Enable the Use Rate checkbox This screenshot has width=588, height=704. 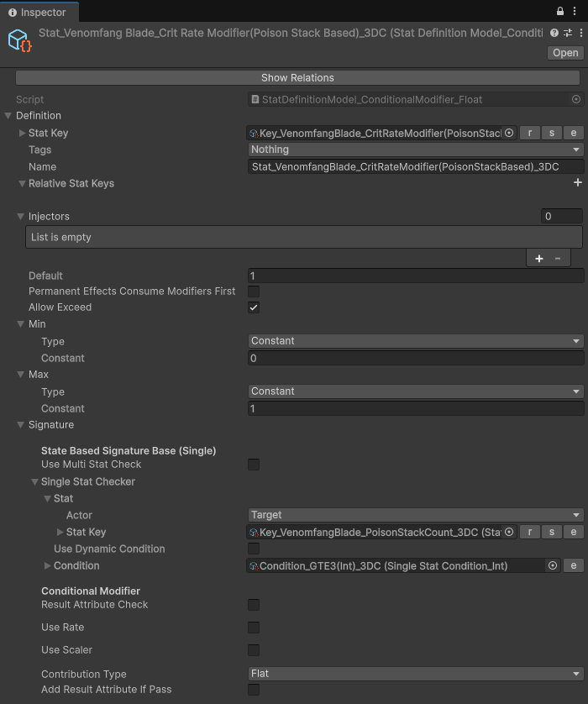pyautogui.click(x=254, y=628)
